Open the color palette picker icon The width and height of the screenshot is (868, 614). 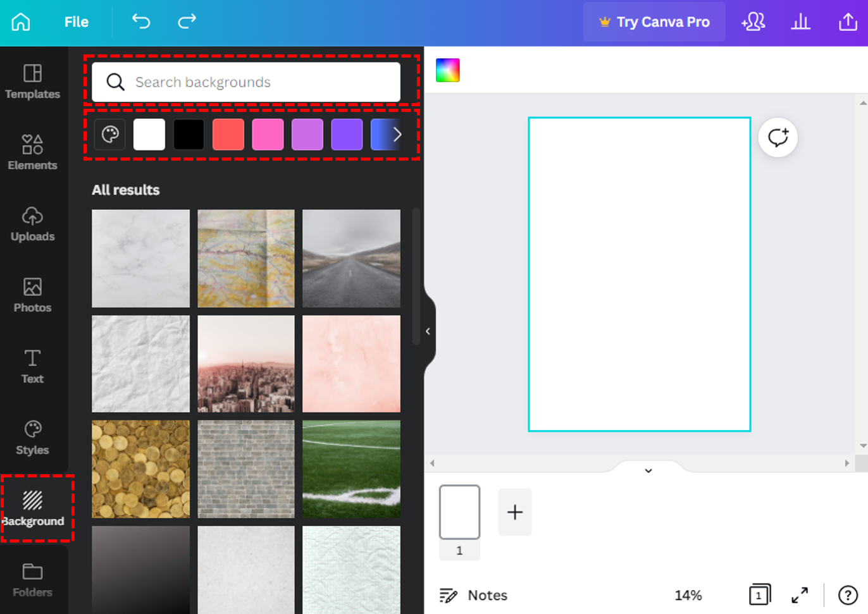pos(110,135)
